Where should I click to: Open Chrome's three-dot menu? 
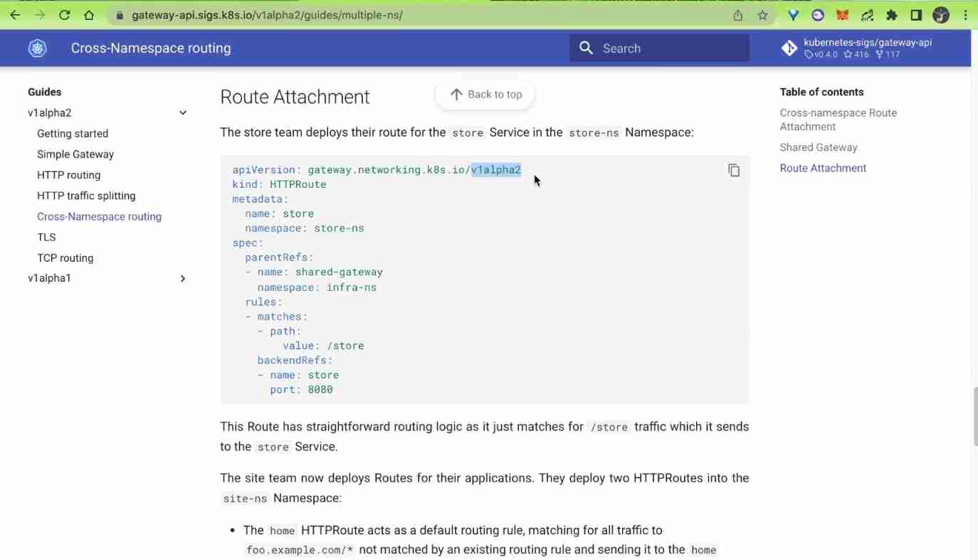(x=965, y=15)
